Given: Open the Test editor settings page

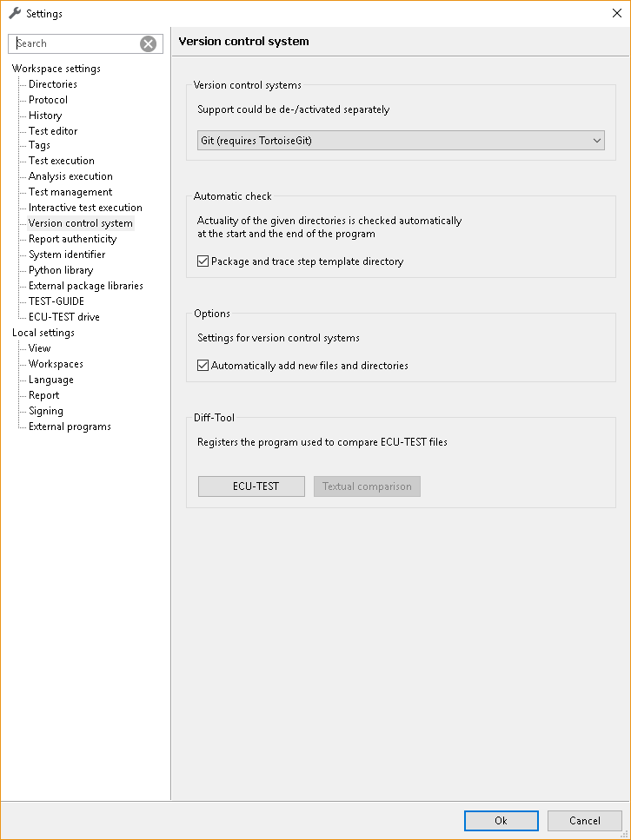Looking at the screenshot, I should click(53, 130).
